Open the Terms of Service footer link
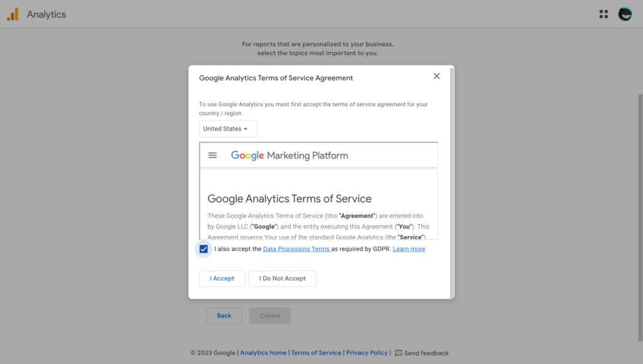Screen dimensions: 643x364 click(316, 353)
